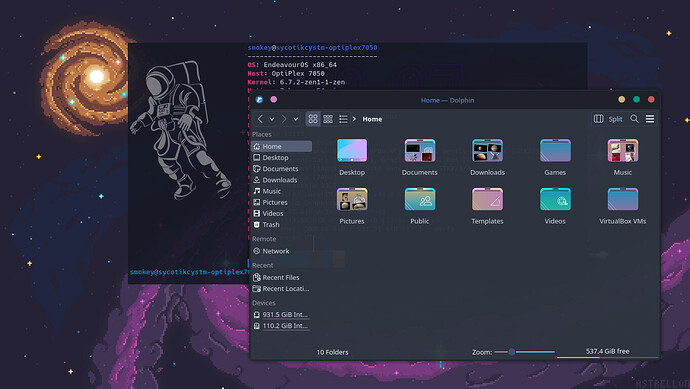Click the Remote section header

[264, 239]
